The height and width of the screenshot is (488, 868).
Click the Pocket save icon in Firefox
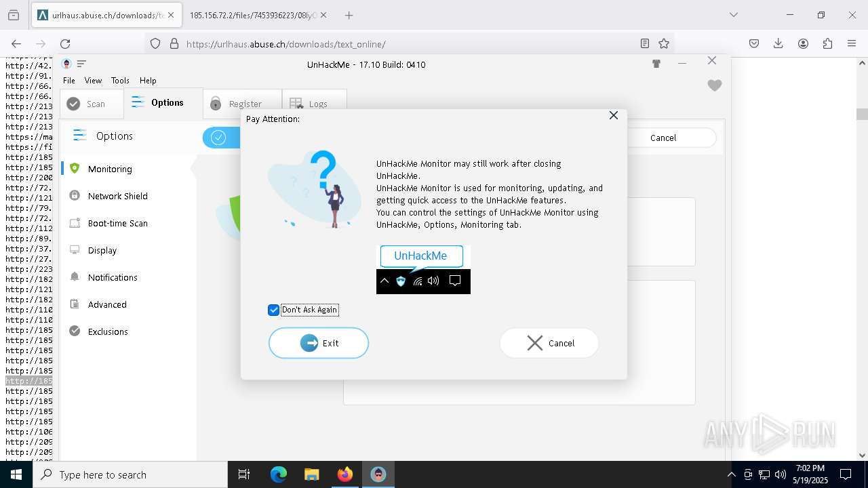pyautogui.click(x=754, y=43)
